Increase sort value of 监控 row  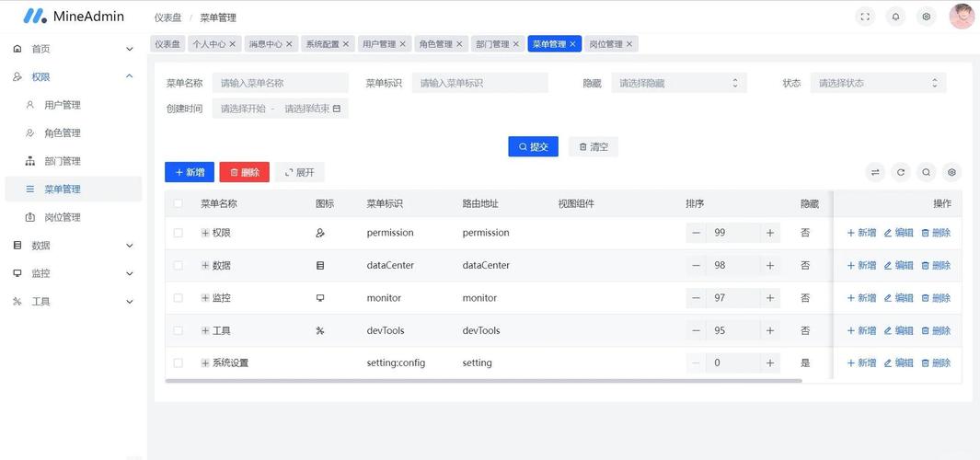[x=770, y=297]
